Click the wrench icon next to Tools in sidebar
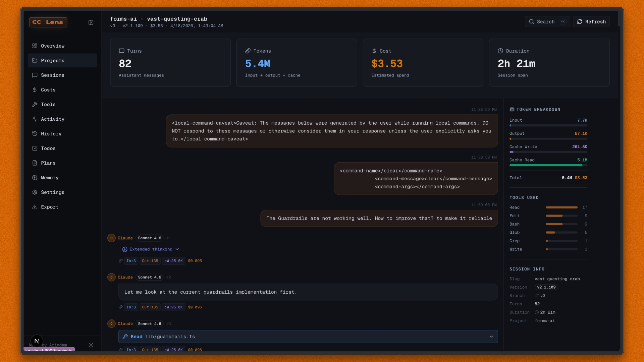Viewport: 644px width, 362px height. click(35, 104)
